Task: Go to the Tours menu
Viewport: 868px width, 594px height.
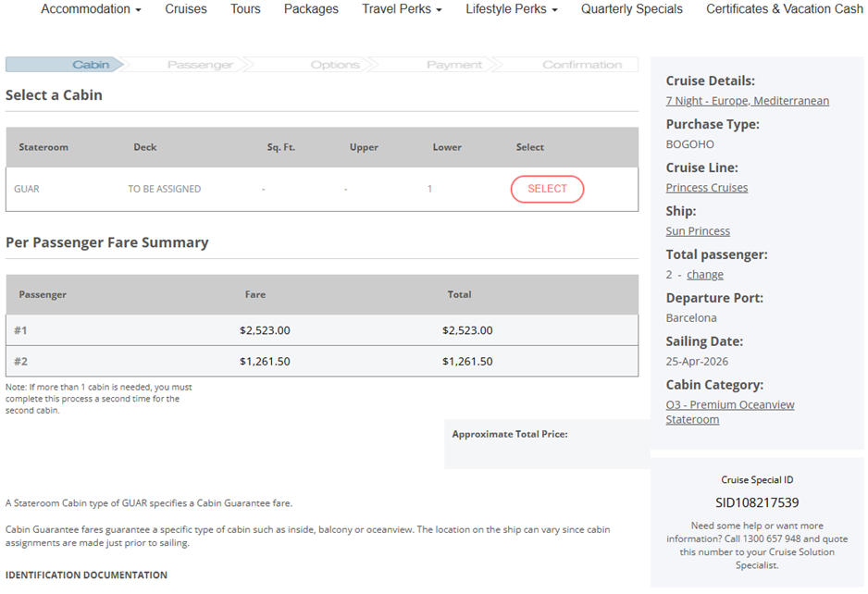Action: (245, 9)
